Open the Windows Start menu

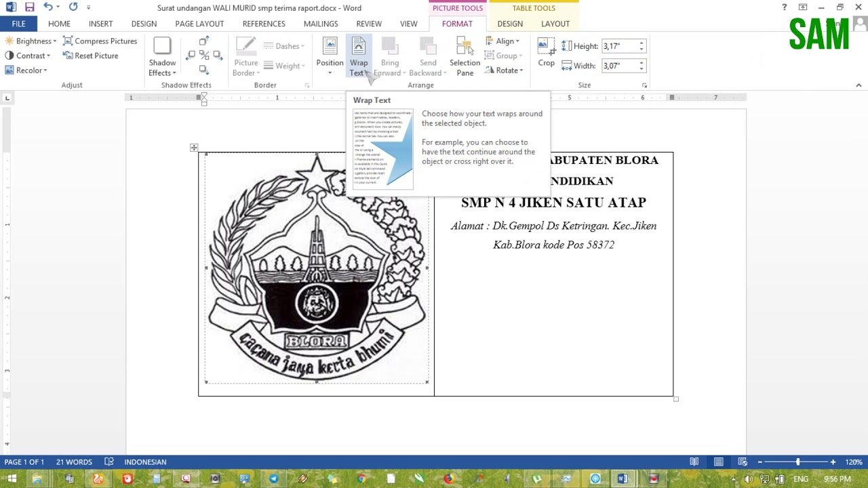12,479
